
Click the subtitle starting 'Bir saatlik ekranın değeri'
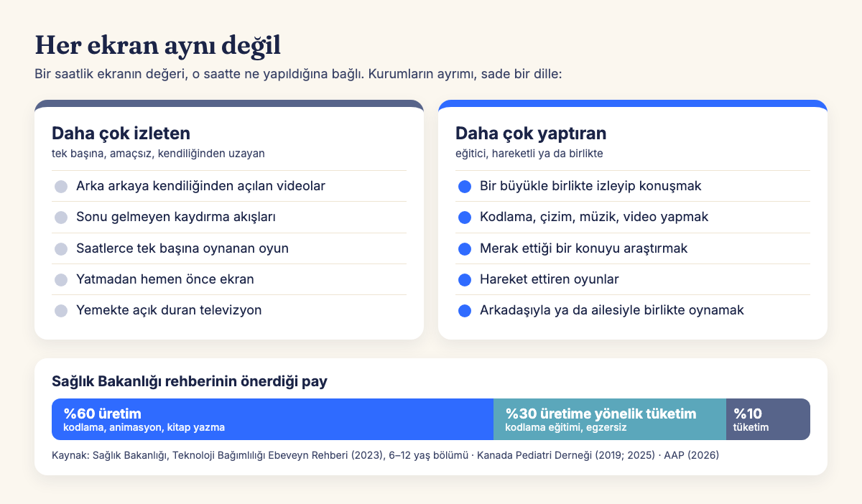[298, 74]
